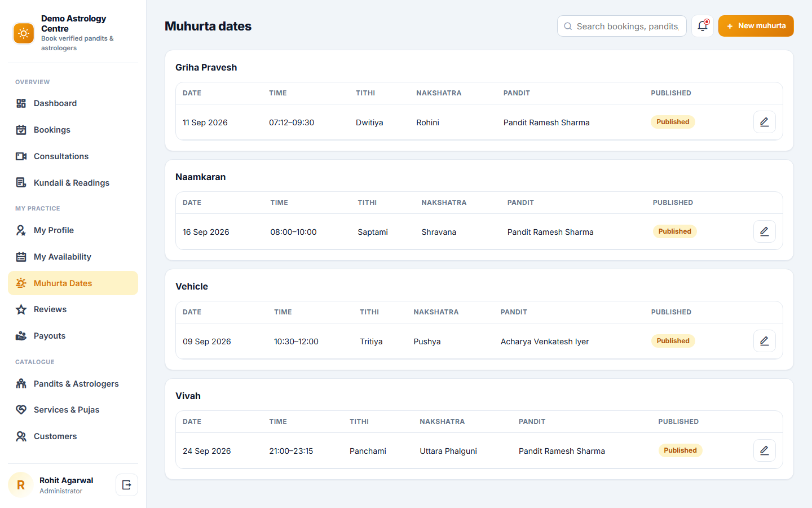Open Payouts label in sidebar

tap(50, 336)
